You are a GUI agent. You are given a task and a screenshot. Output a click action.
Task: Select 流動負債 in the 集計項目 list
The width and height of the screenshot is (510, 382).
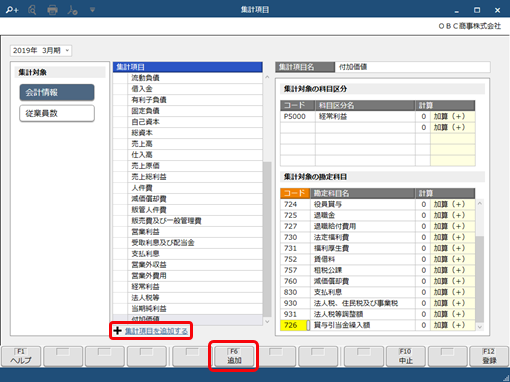[x=188, y=78]
